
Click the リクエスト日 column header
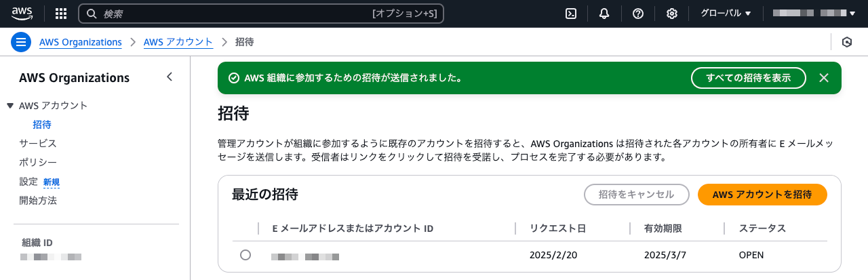[x=557, y=228]
